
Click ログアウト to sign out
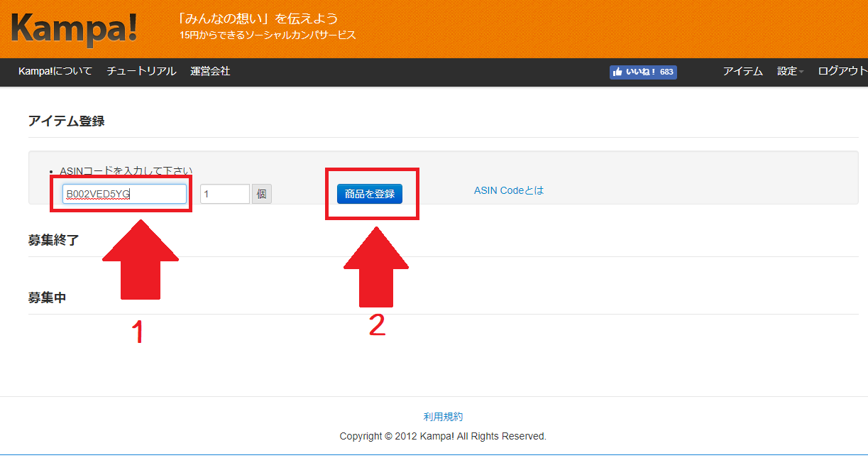tap(842, 71)
